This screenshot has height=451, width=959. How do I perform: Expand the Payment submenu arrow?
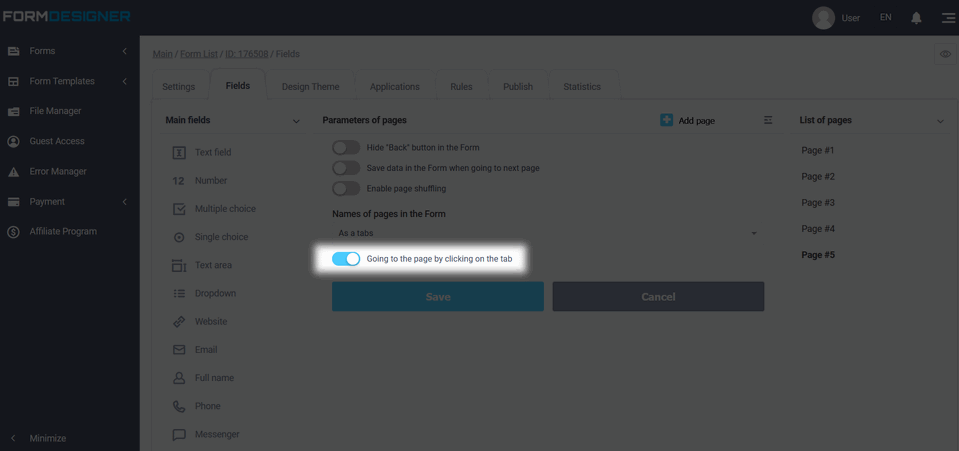coord(124,202)
